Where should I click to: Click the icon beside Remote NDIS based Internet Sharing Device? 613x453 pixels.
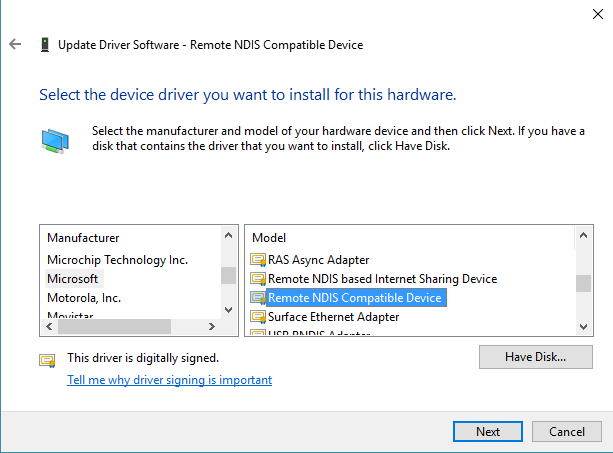click(x=258, y=279)
